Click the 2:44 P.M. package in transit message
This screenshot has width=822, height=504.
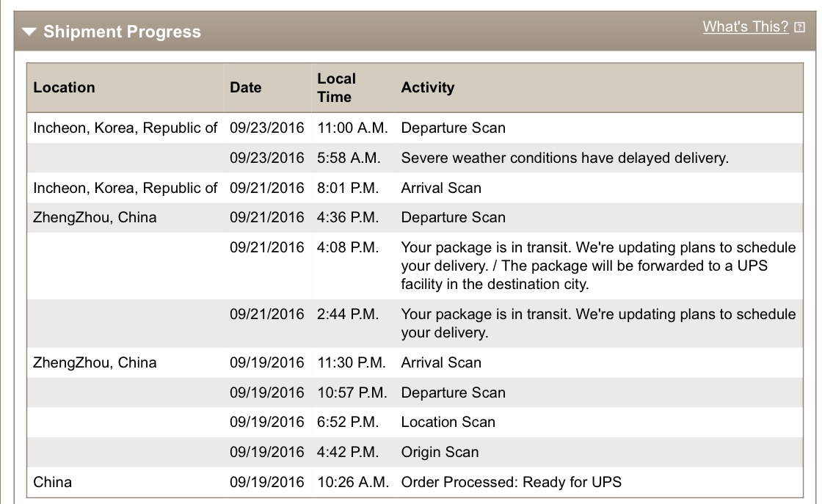[x=598, y=324]
